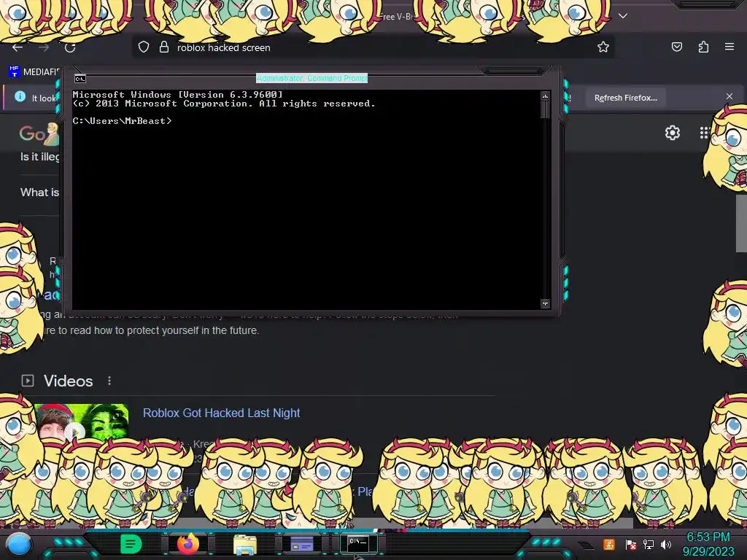Expand 'Is it illeg' related question
747x560 pixels.
click(40, 157)
